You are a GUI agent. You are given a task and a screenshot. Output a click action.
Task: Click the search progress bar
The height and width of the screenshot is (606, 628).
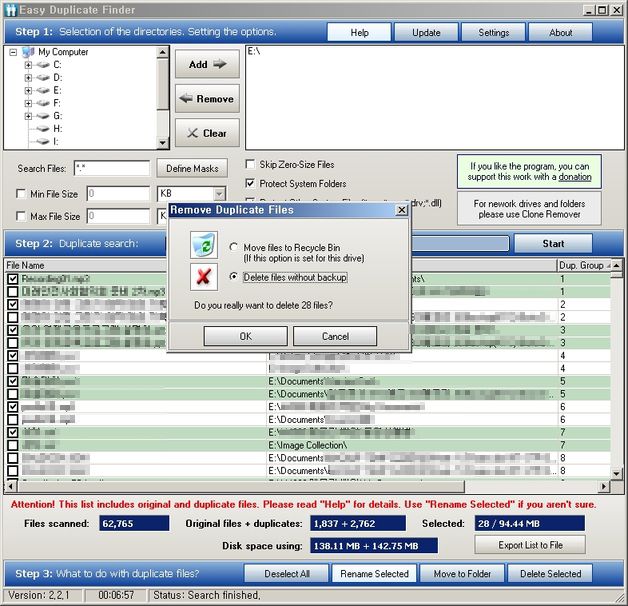460,244
